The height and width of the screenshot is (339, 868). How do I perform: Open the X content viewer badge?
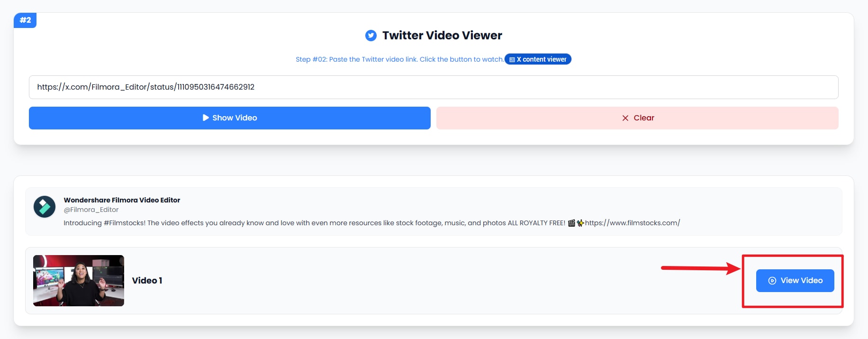(538, 59)
